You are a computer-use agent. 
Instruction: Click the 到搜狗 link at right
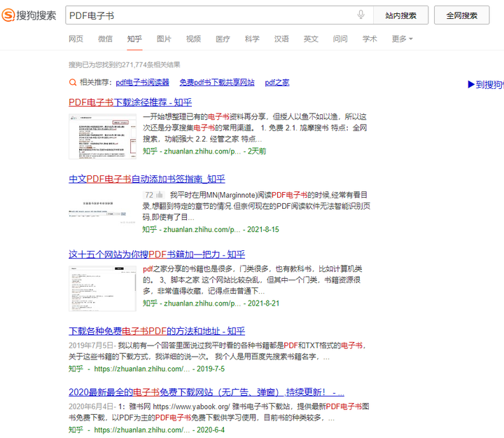point(486,85)
